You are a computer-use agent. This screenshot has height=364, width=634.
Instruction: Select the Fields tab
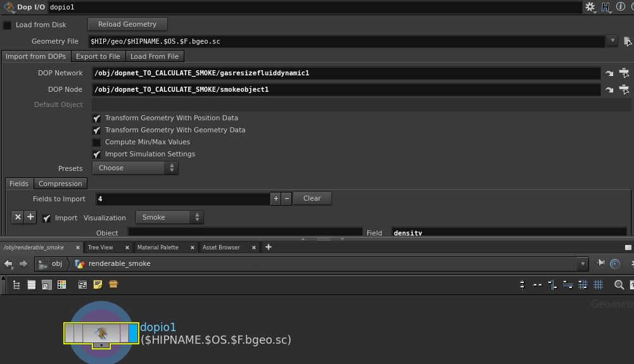point(19,184)
